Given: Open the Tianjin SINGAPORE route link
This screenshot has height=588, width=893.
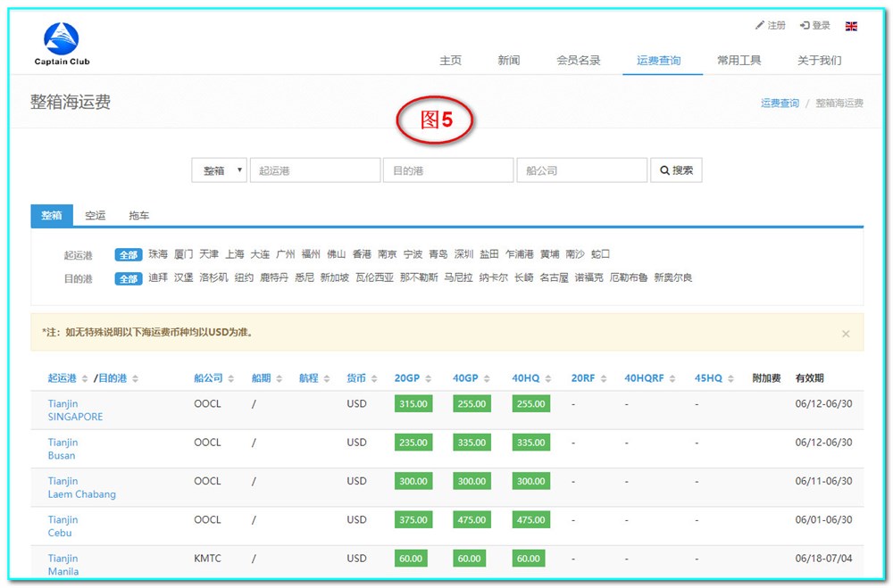Looking at the screenshot, I should (x=75, y=410).
